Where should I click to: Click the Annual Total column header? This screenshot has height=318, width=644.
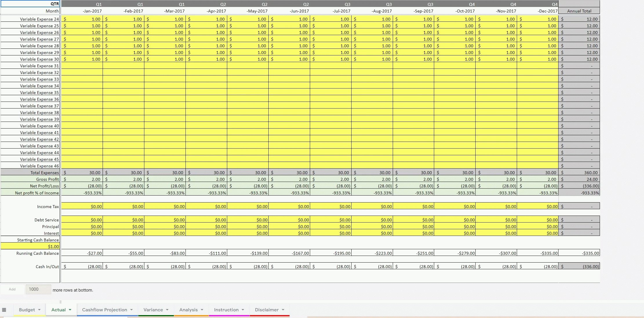tap(579, 11)
